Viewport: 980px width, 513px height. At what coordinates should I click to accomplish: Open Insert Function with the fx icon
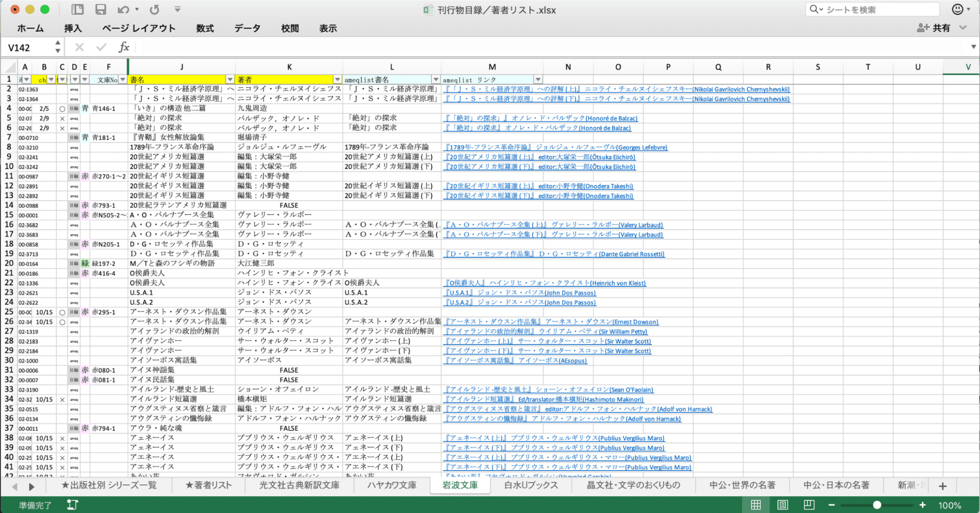[x=124, y=47]
